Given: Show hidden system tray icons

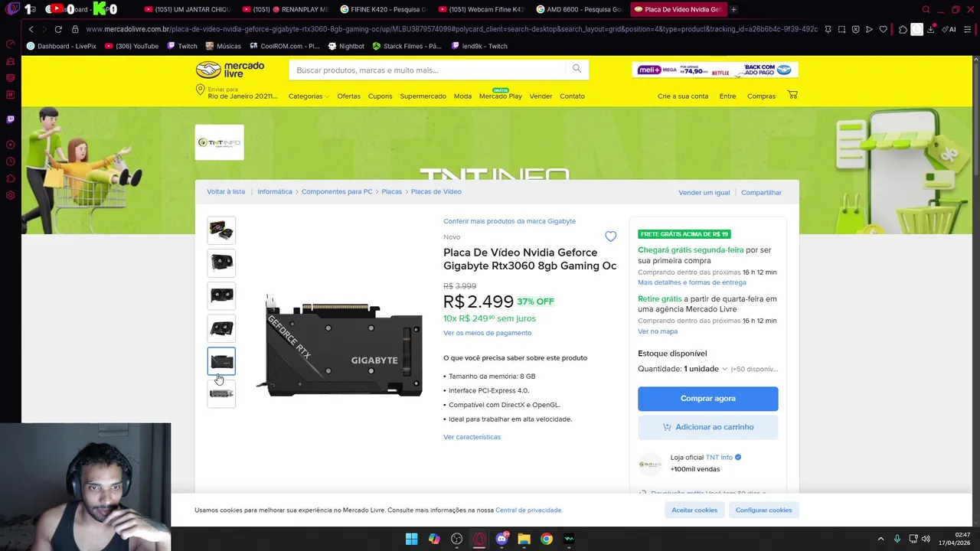Looking at the screenshot, I should tap(880, 539).
